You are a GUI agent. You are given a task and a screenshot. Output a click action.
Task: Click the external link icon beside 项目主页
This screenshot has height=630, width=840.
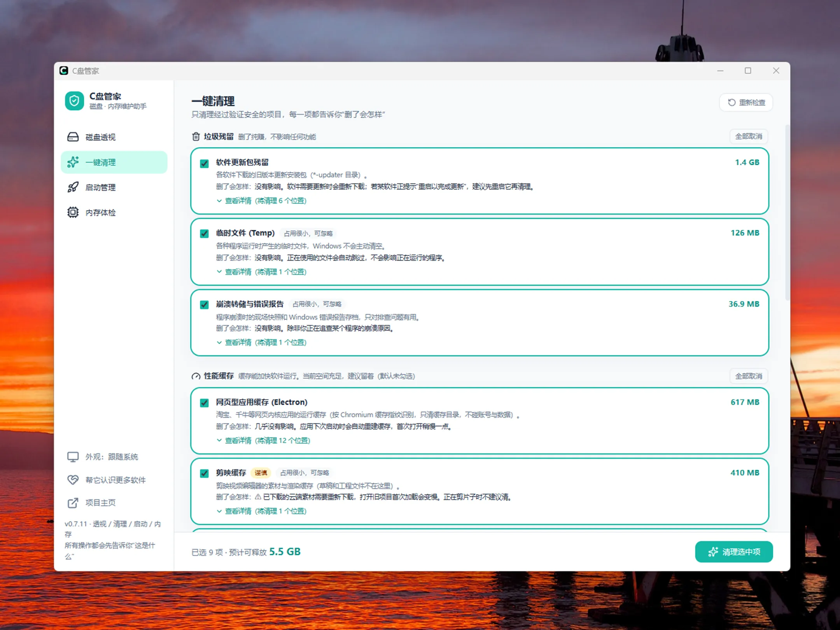73,503
